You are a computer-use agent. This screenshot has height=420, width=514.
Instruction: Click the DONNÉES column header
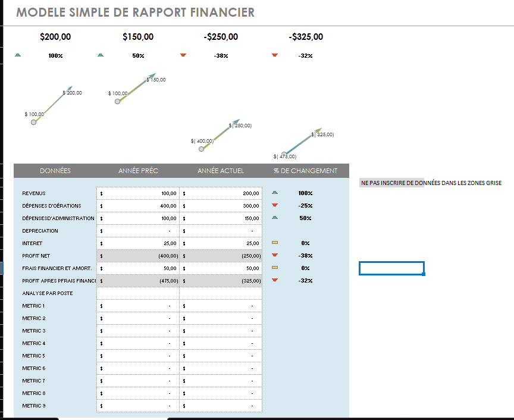point(55,171)
